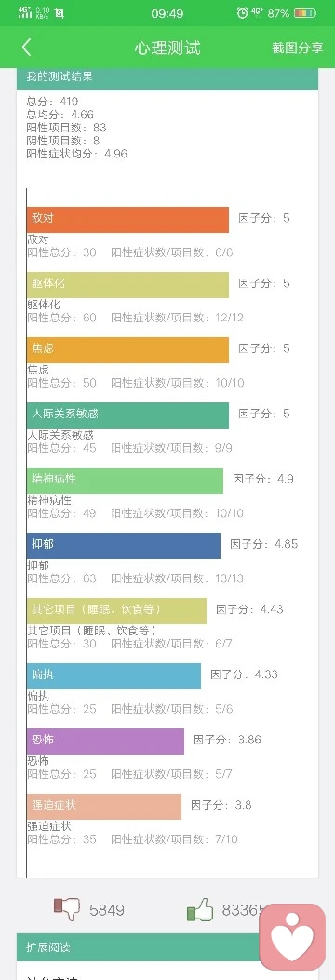Select the salmon 强迫症状 bar
Image resolution: width=335 pixels, height=980 pixels.
coord(104,806)
